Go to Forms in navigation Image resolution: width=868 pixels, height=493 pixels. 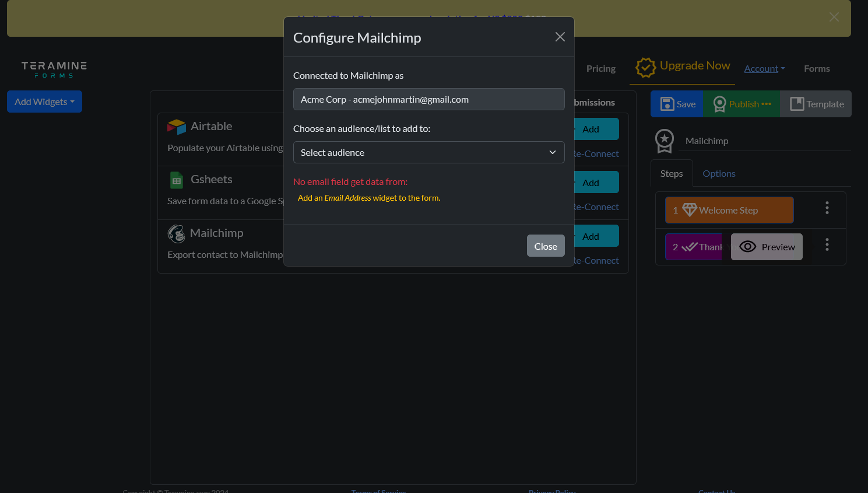point(817,68)
